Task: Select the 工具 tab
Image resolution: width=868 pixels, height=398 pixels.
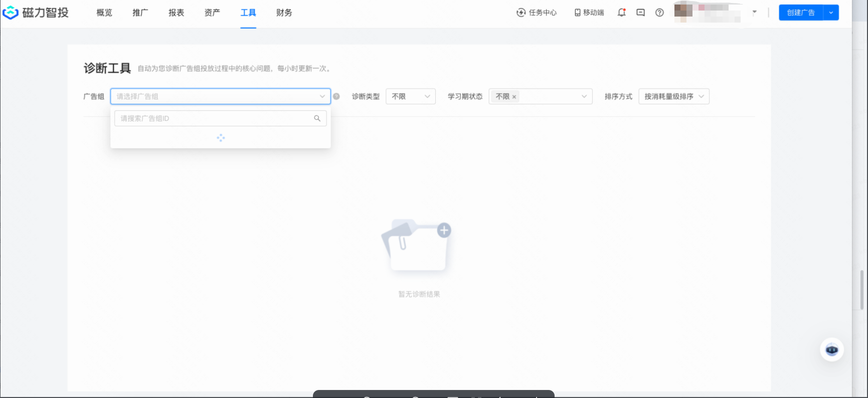Action: (x=248, y=13)
